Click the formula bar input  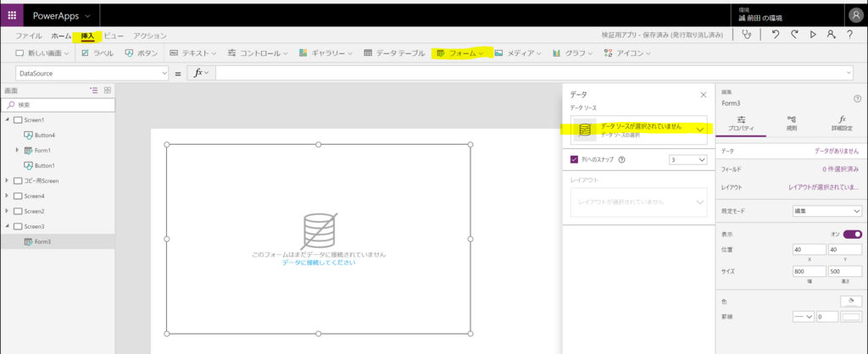pyautogui.click(x=535, y=73)
